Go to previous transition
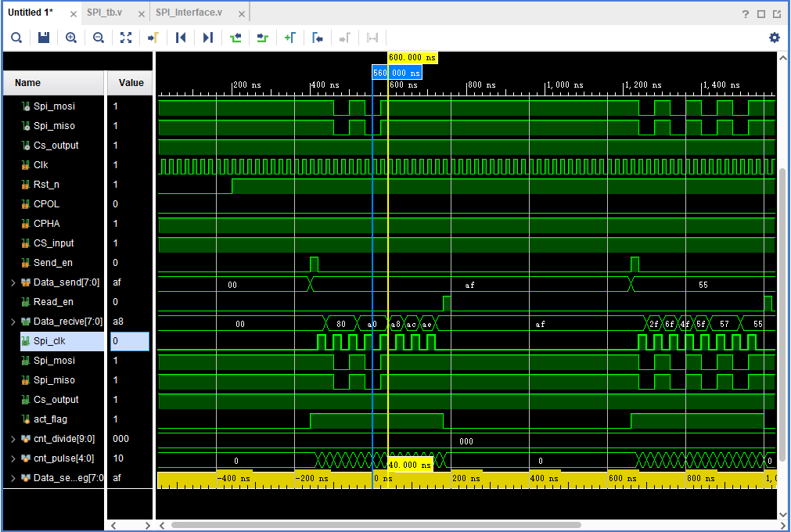This screenshot has width=791, height=532. coord(235,38)
